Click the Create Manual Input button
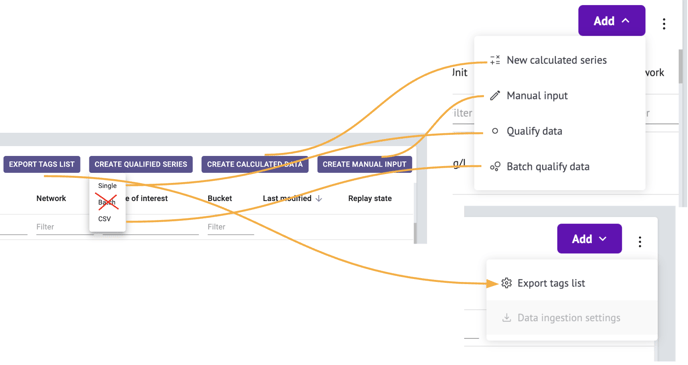Image resolution: width=688 pixels, height=365 pixels. [x=365, y=164]
